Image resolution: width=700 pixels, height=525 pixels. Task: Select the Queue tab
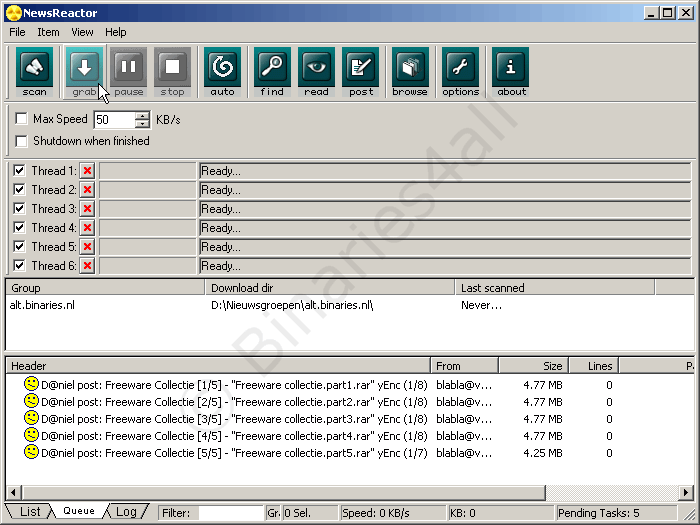coord(79,511)
